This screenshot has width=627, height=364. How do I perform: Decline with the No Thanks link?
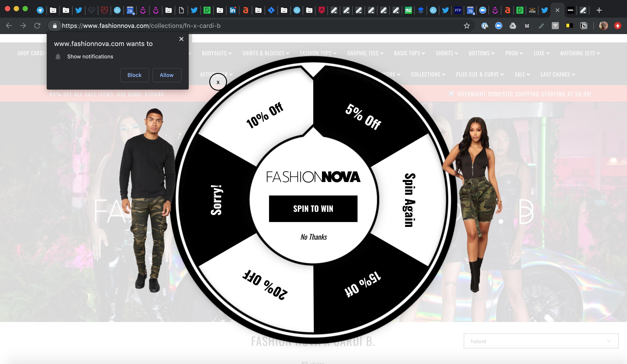pos(313,237)
